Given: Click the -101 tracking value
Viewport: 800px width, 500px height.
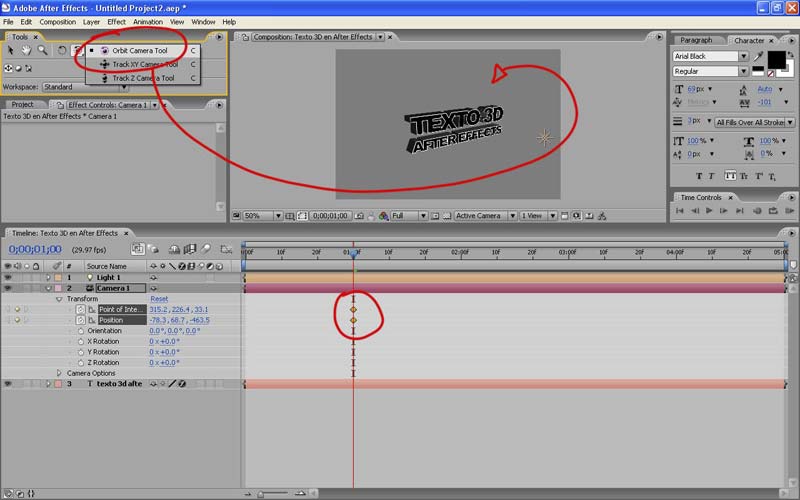Looking at the screenshot, I should (x=764, y=102).
